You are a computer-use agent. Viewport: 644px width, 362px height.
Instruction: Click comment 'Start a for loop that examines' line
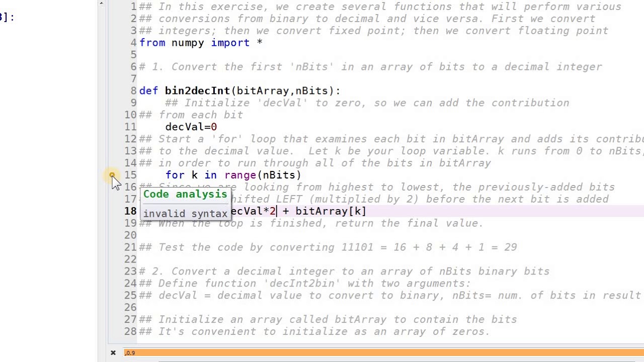(391, 139)
